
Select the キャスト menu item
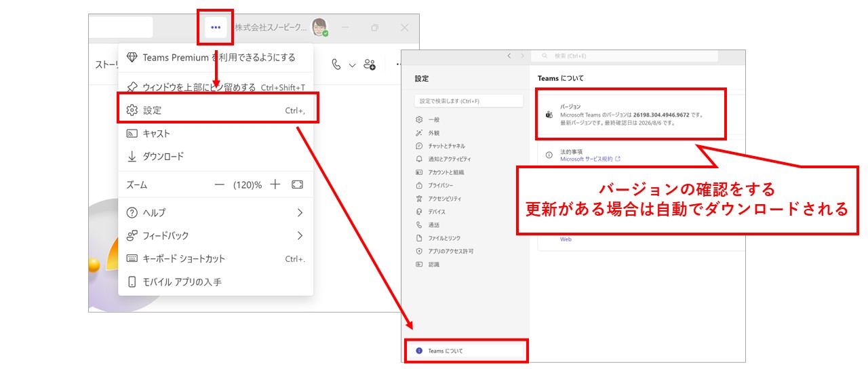[x=216, y=134]
